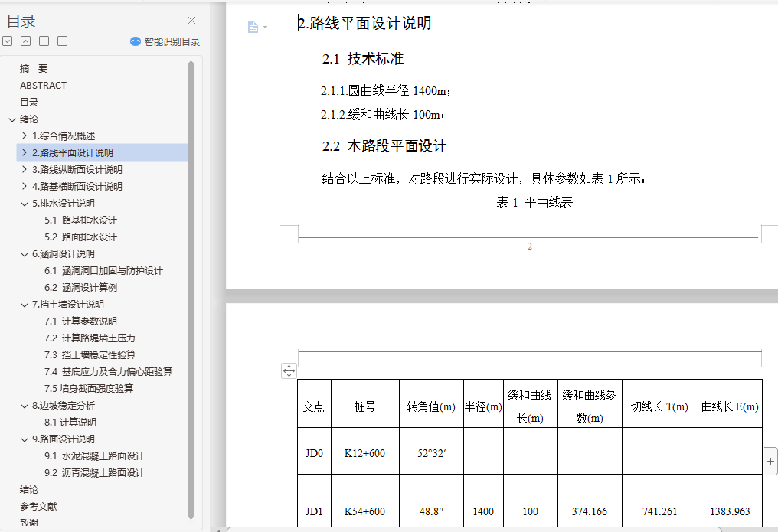Click the plus button to add table column
This screenshot has width=778, height=532.
[x=770, y=461]
